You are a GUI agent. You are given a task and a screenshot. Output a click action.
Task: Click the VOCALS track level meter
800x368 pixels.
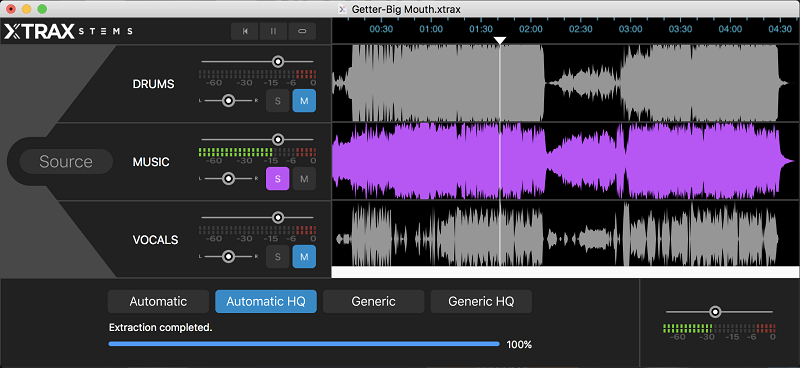(257, 230)
